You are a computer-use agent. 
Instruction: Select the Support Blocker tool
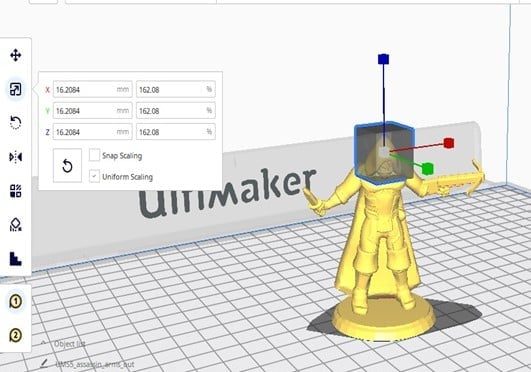coord(16,225)
